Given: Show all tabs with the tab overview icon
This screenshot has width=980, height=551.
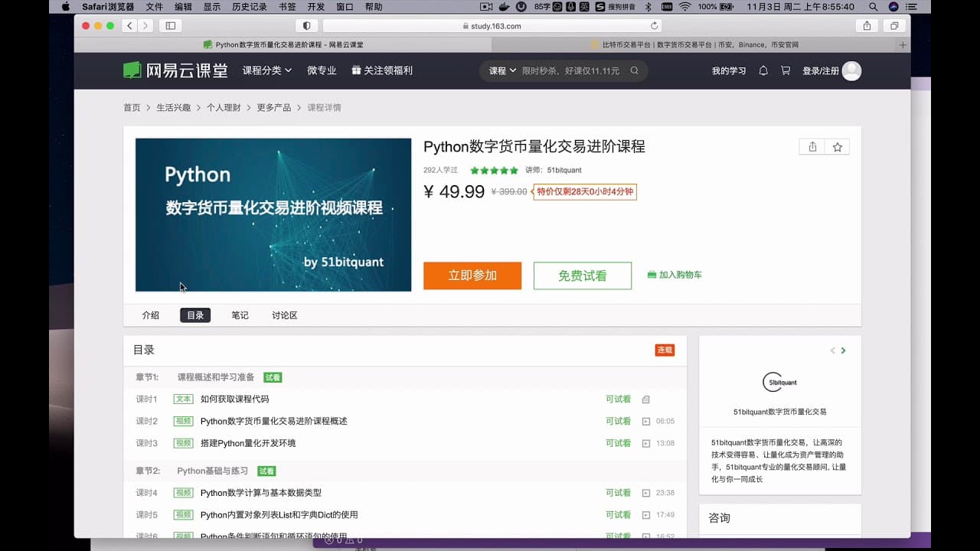Looking at the screenshot, I should point(894,25).
